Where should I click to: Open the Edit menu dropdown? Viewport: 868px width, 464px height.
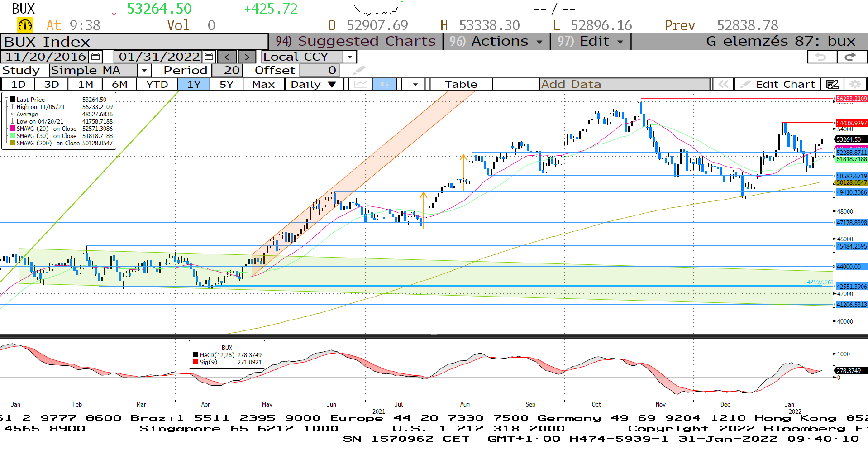(x=591, y=41)
